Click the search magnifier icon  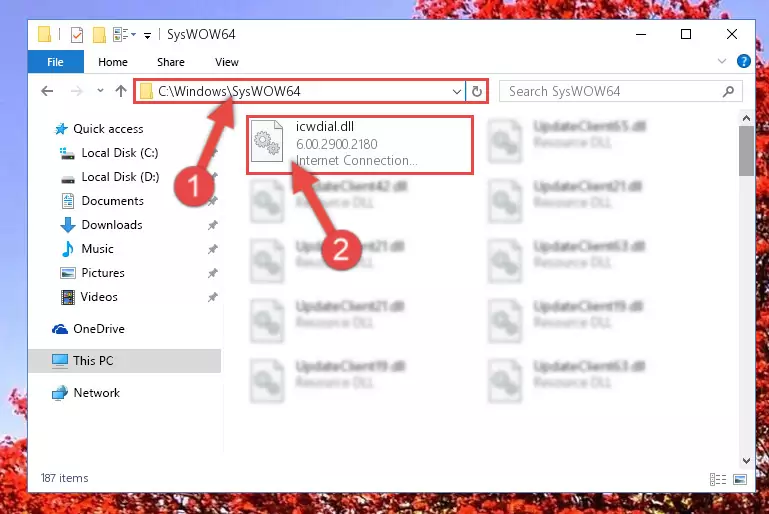pos(729,91)
